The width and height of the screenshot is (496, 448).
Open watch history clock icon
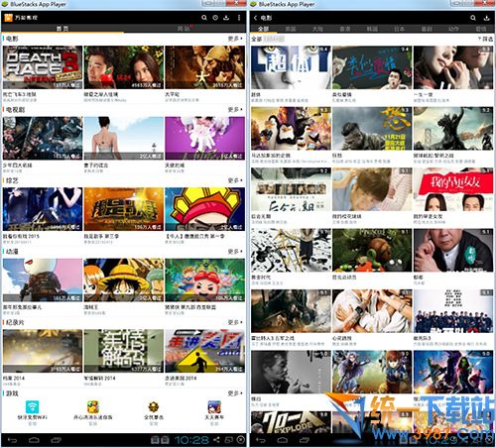pos(215,18)
